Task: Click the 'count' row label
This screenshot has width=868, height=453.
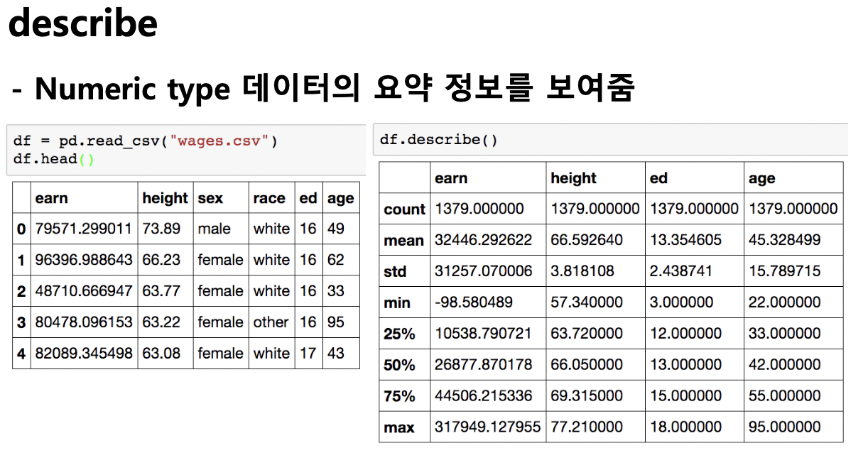Action: click(404, 209)
